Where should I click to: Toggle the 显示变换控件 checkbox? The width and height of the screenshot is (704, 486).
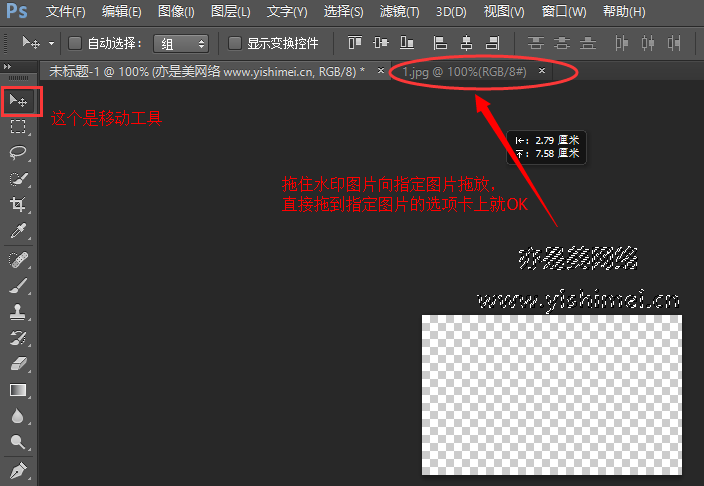point(235,44)
